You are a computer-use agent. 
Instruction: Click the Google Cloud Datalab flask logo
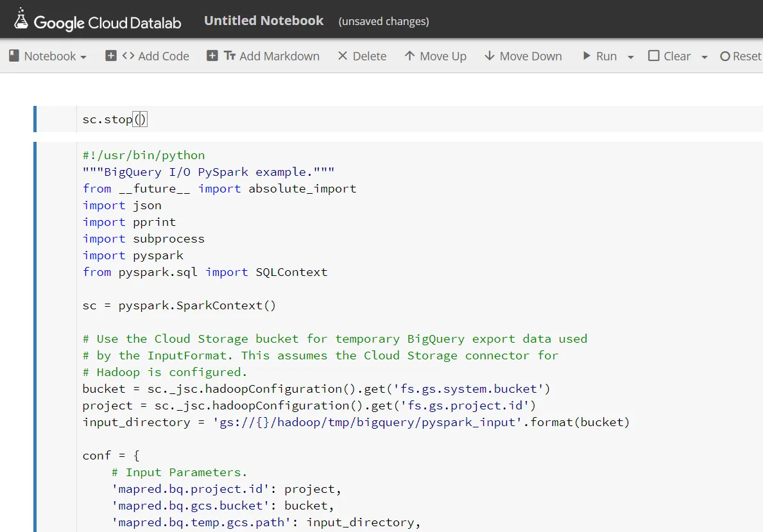(x=21, y=19)
